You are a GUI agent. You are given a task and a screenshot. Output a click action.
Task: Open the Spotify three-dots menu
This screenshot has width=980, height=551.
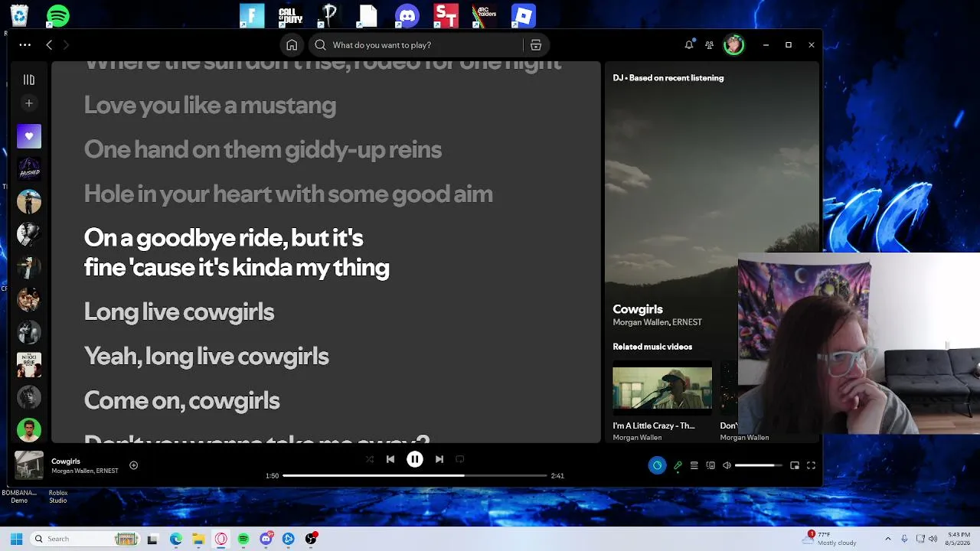click(25, 45)
